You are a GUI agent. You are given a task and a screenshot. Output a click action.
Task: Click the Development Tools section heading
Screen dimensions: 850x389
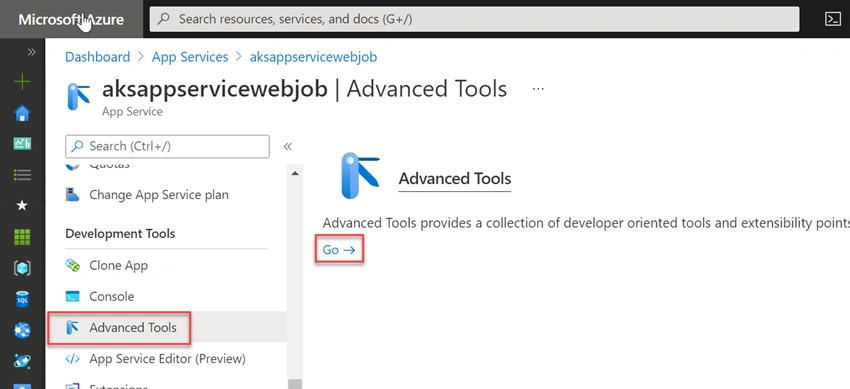[120, 234]
